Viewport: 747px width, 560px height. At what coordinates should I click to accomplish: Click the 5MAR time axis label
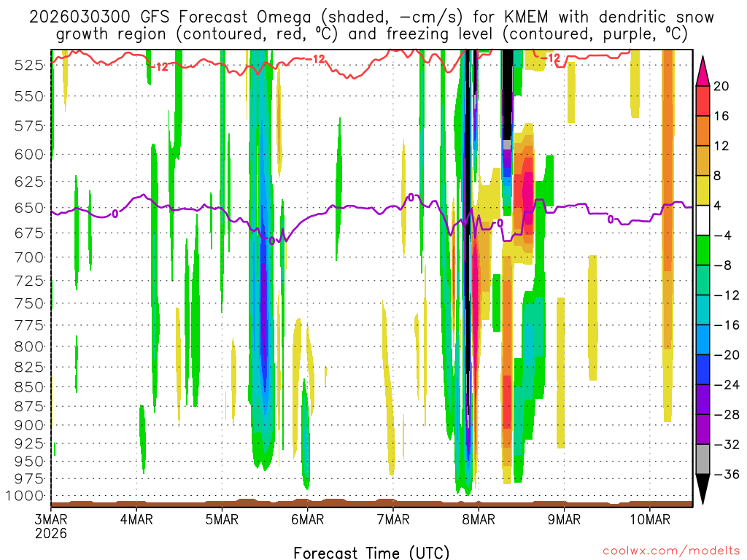click(222, 519)
